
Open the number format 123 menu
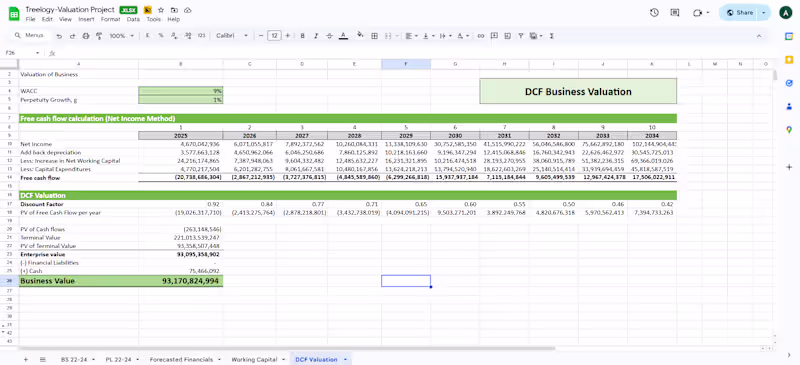pos(202,36)
